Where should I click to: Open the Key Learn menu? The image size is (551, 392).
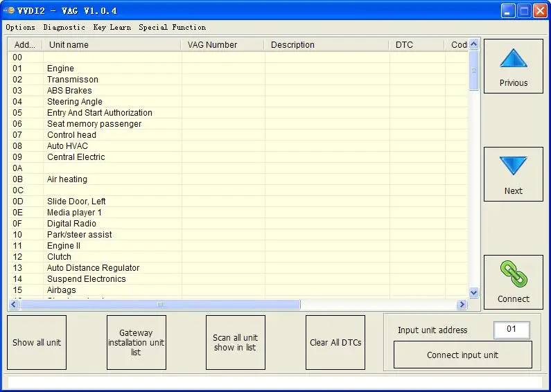click(x=112, y=28)
